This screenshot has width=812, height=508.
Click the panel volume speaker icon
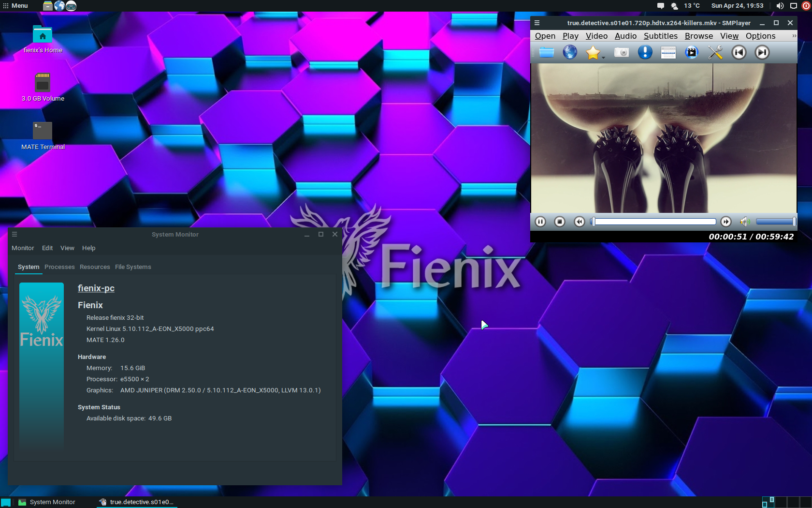point(780,6)
